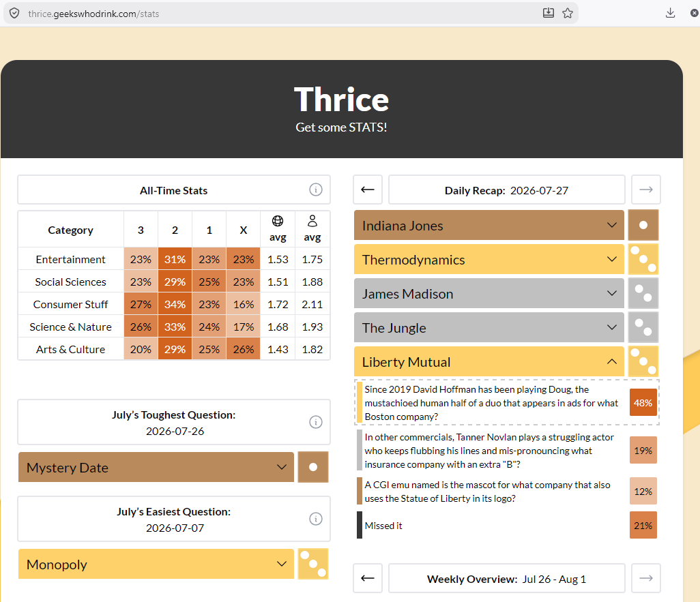Expand the James Madison question
700x602 pixels.
488,293
